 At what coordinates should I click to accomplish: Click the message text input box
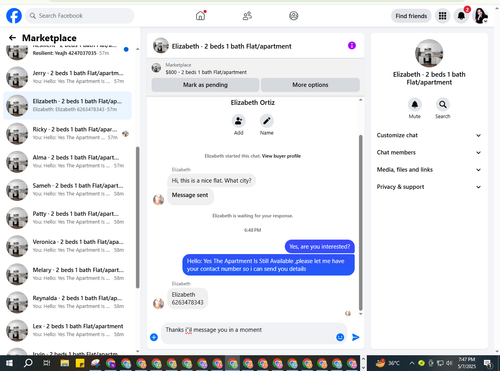pyautogui.click(x=249, y=333)
